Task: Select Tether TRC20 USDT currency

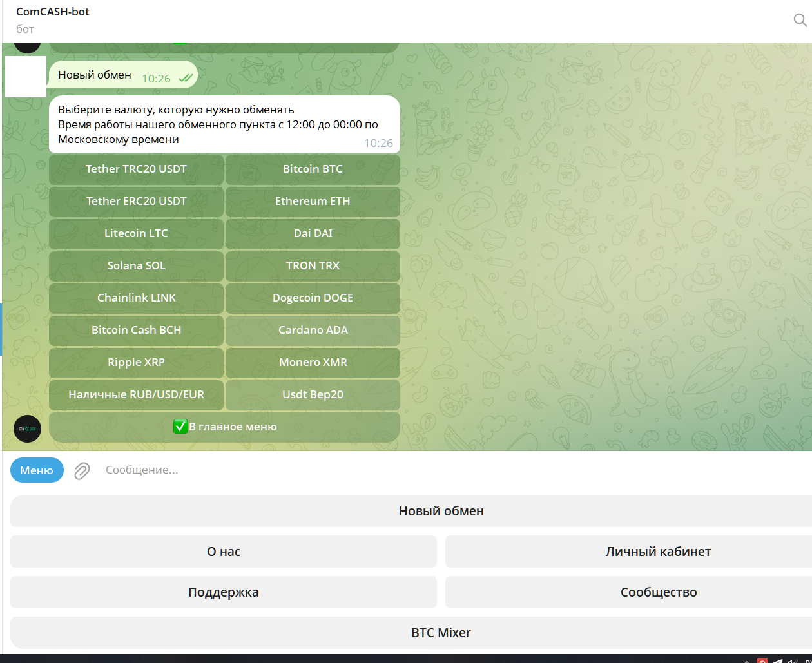Action: (136, 169)
